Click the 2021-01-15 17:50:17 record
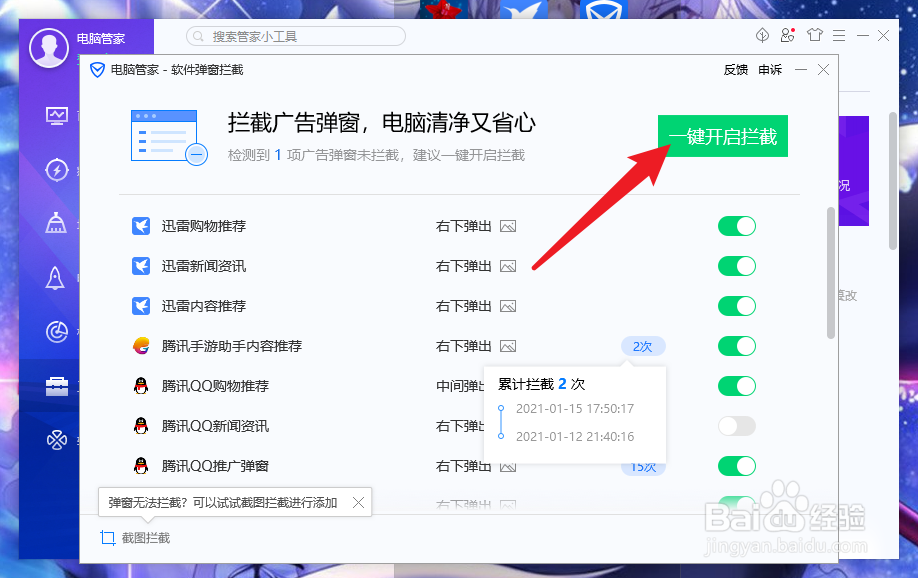Image resolution: width=918 pixels, height=578 pixels. click(574, 409)
